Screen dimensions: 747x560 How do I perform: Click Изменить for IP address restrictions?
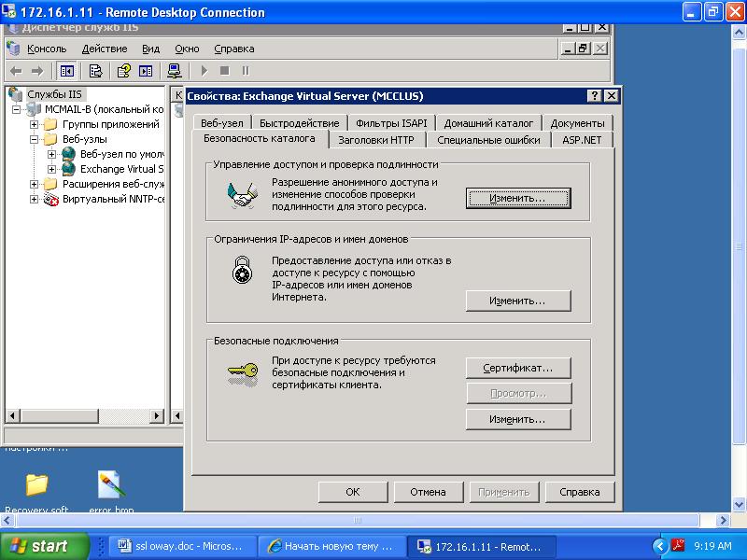click(x=518, y=301)
